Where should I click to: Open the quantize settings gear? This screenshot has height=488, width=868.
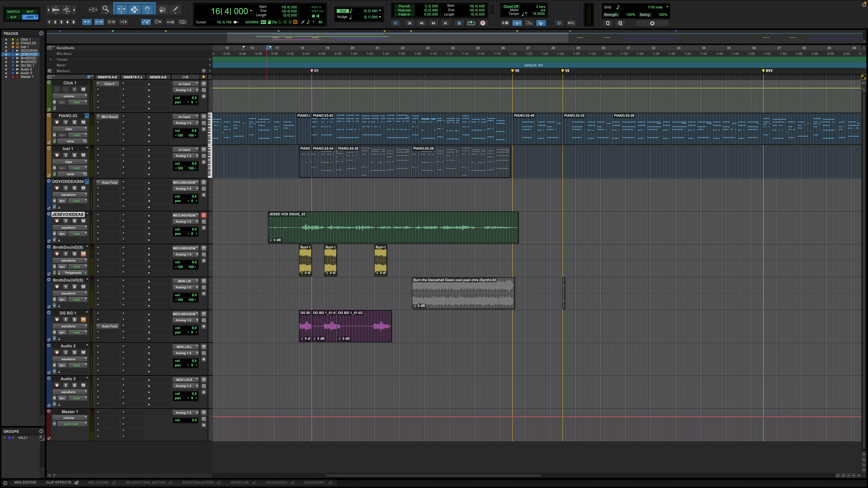[652, 23]
